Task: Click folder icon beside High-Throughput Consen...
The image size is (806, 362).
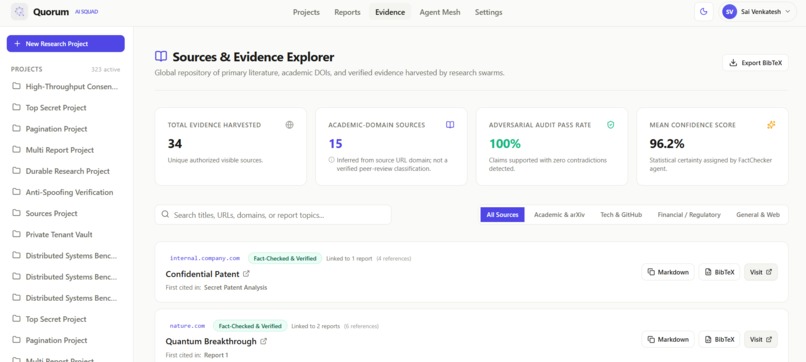Action: coord(16,86)
